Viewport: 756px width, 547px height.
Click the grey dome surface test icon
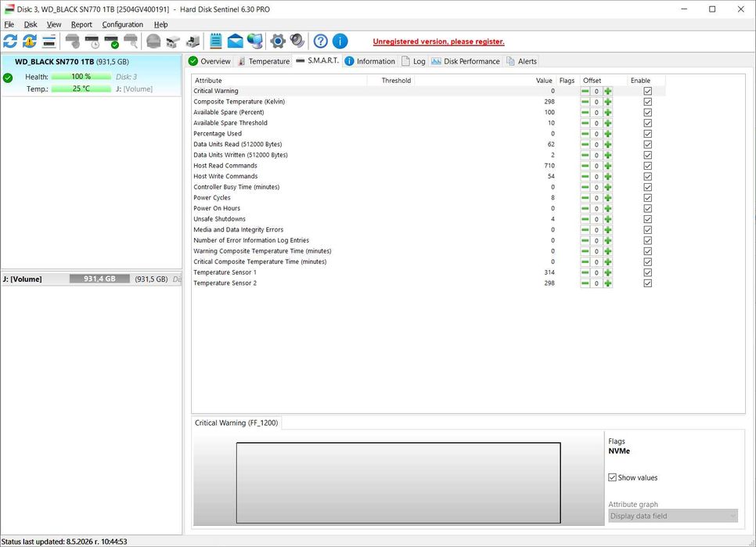[153, 41]
